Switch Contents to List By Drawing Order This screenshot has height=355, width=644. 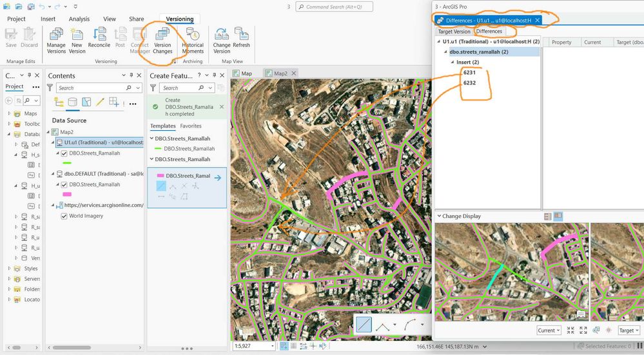[x=59, y=102]
